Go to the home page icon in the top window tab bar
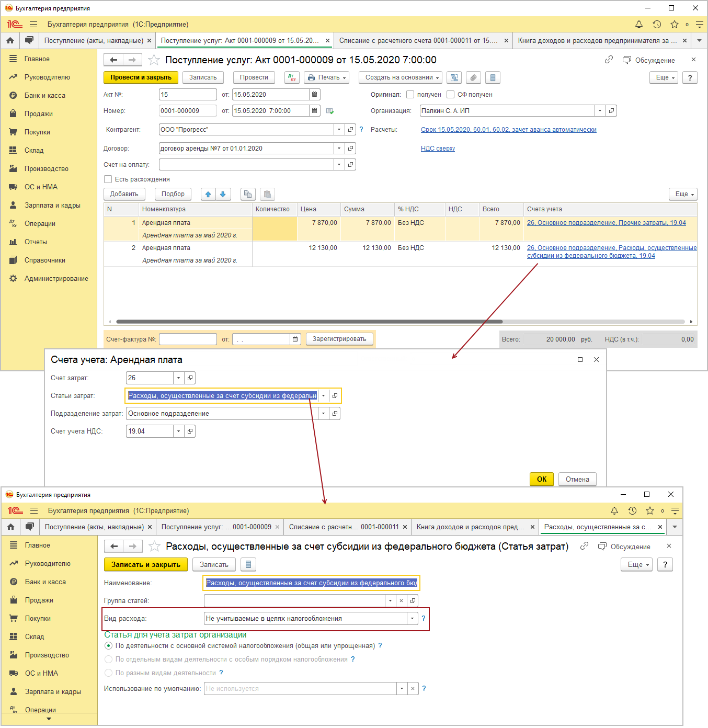The image size is (708, 728). tap(10, 40)
